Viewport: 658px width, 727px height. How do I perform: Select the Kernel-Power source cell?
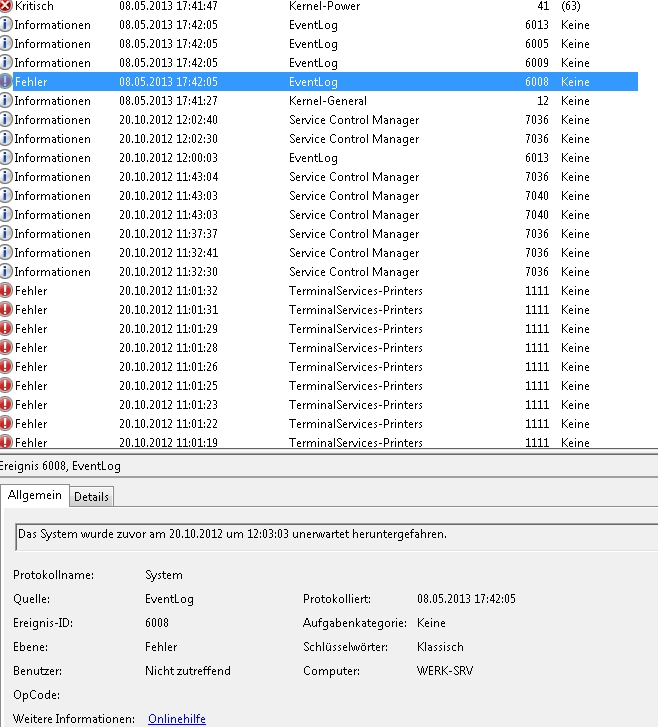coord(324,6)
